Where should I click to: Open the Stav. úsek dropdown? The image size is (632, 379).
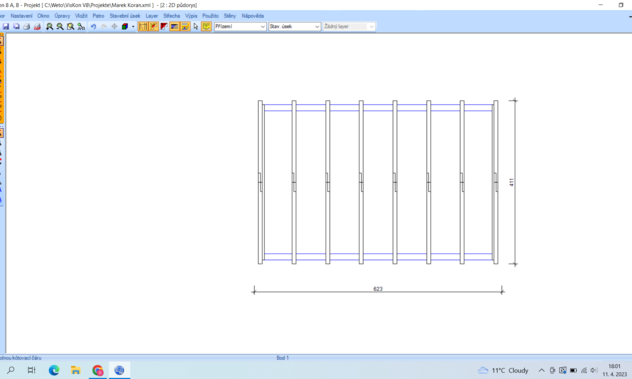click(x=294, y=27)
